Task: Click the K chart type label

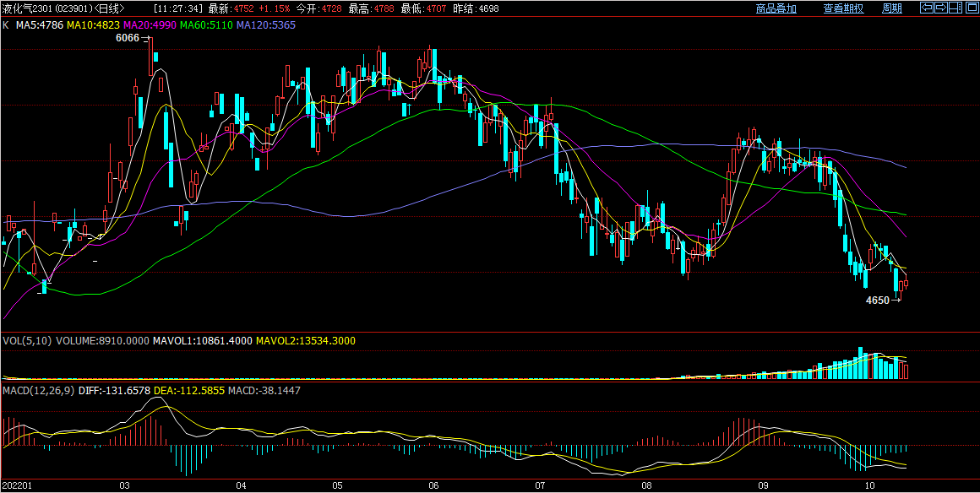Action: [6, 25]
